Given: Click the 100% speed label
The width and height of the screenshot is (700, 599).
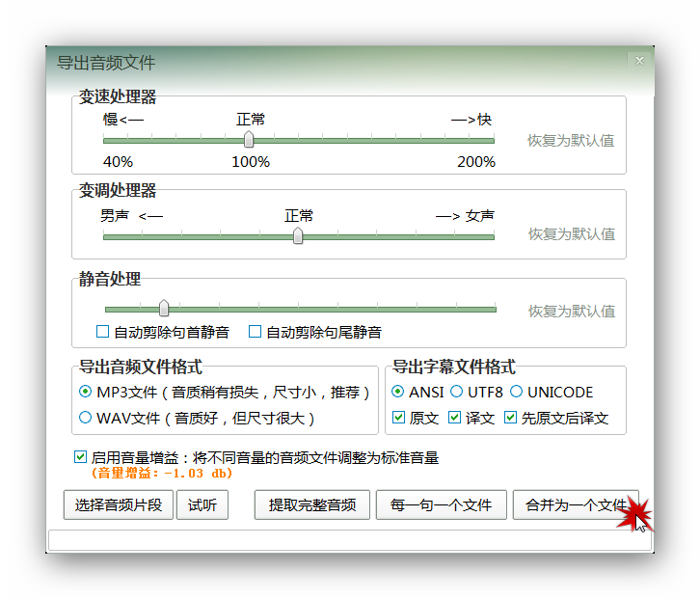Looking at the screenshot, I should pyautogui.click(x=251, y=162).
